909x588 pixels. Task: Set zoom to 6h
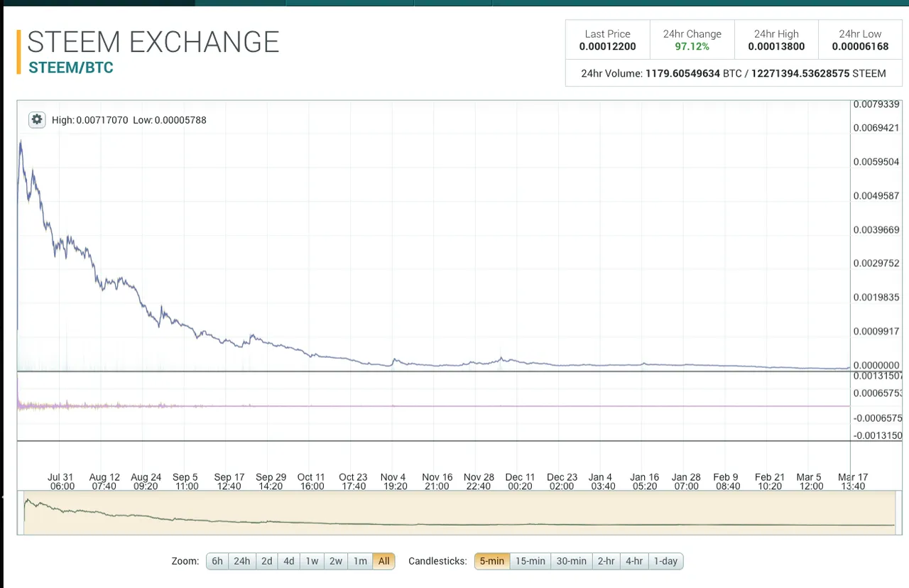pyautogui.click(x=217, y=561)
